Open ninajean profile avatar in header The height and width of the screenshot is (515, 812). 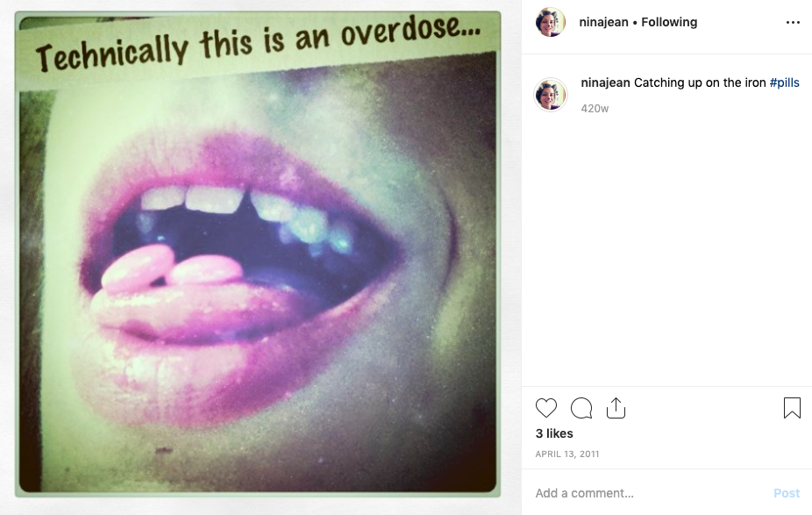tap(550, 22)
